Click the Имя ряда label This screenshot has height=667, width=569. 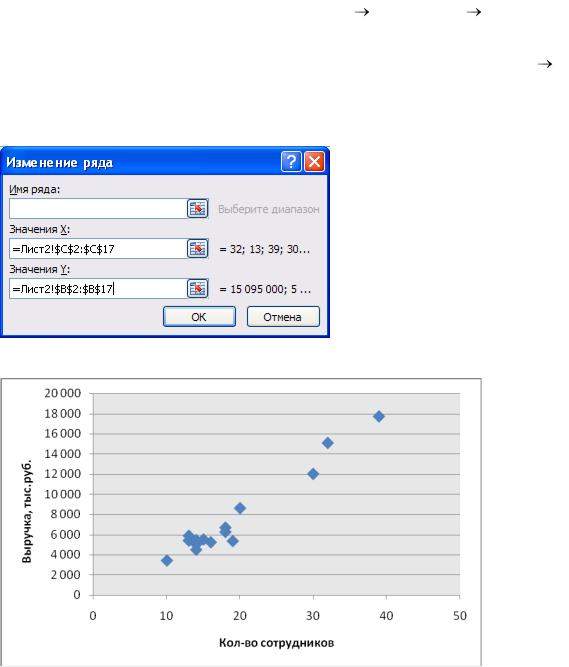34,190
